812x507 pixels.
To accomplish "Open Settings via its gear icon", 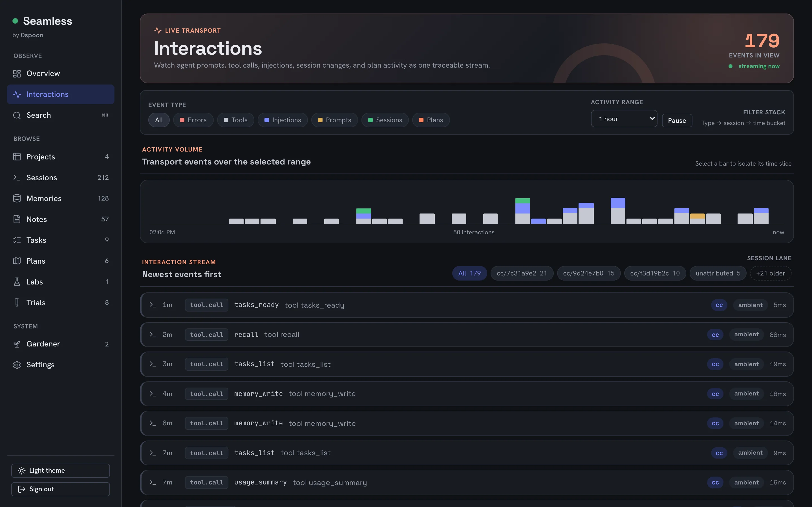I will pyautogui.click(x=17, y=365).
